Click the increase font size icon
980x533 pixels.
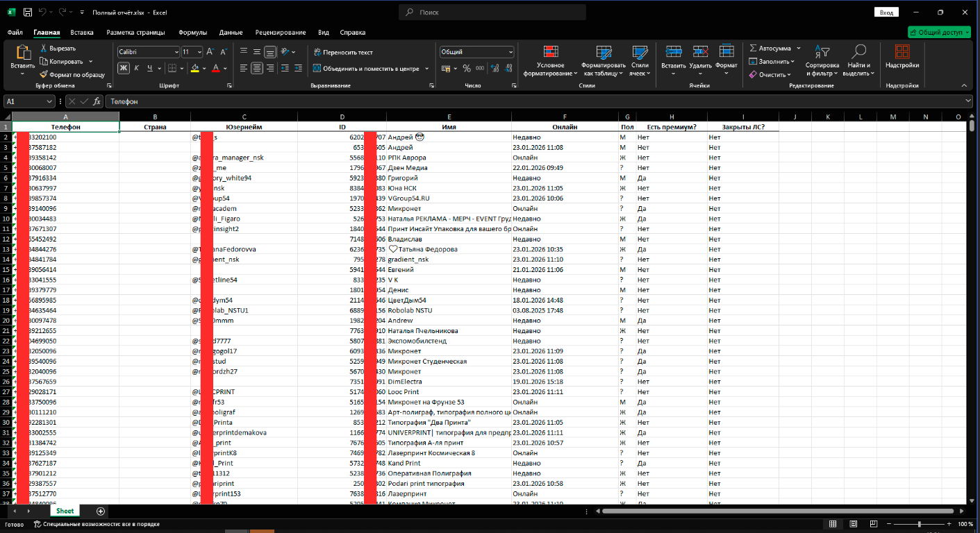pos(211,52)
